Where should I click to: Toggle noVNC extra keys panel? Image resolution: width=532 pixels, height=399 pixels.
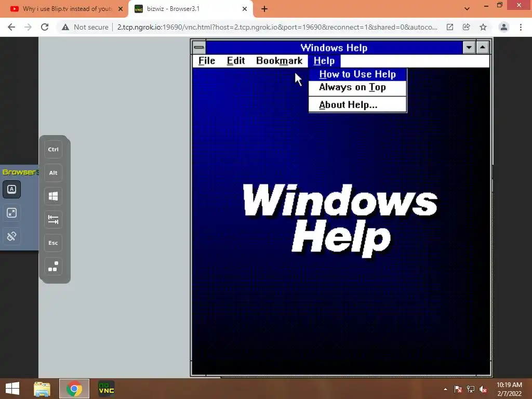[11, 189]
